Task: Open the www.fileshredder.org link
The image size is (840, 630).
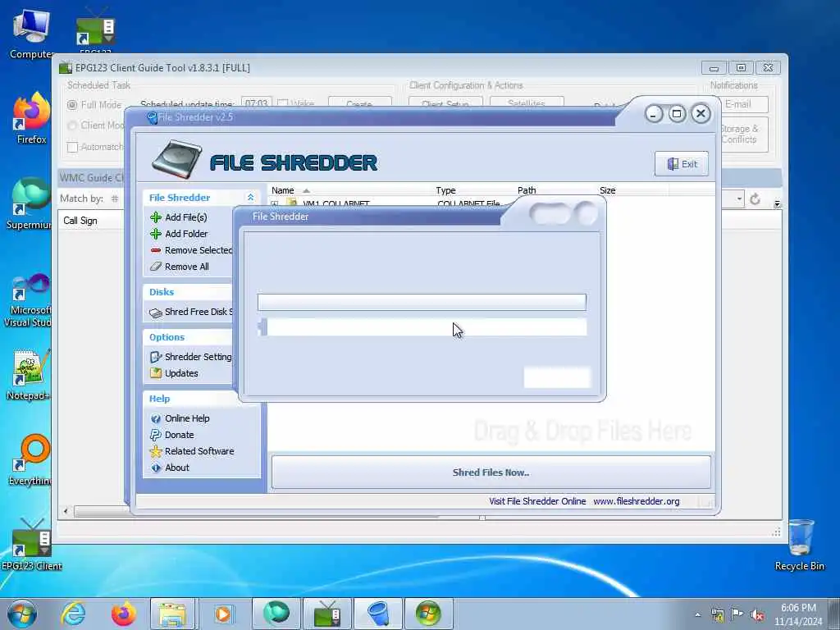Action: point(637,501)
